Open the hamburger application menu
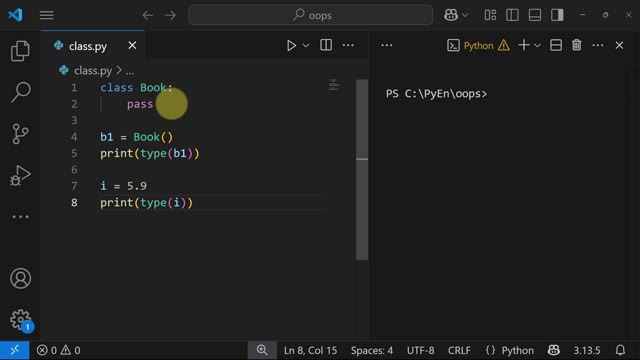Screen dimensions: 640x360 pyautogui.click(x=47, y=15)
